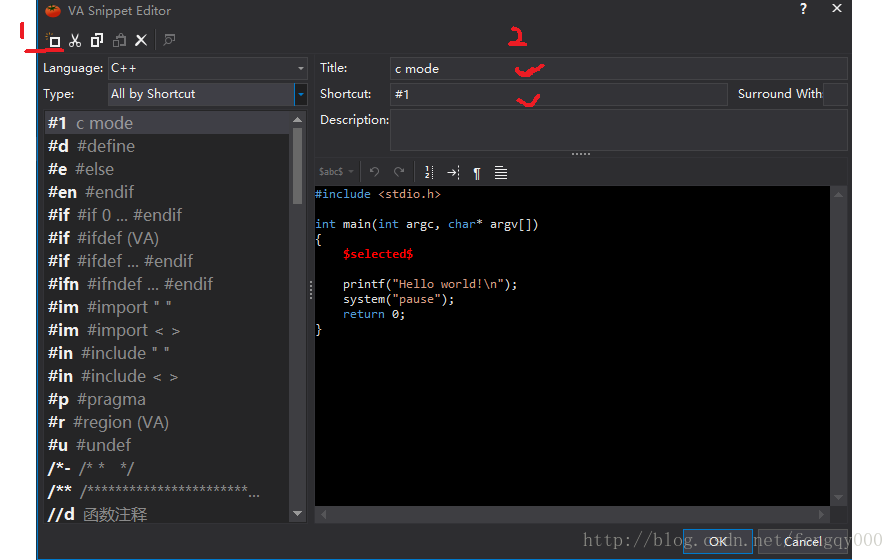Click the find/comment toolbar icon
894x560 pixels.
click(x=169, y=40)
